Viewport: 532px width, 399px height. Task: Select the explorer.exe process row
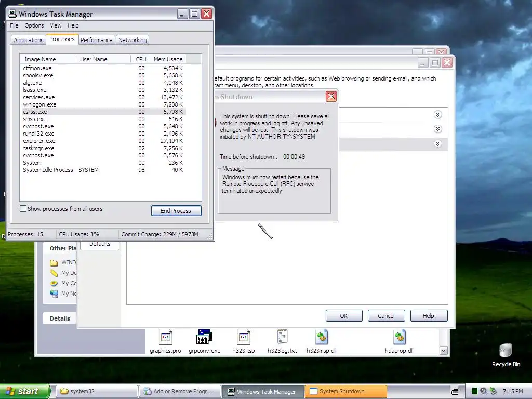pos(103,141)
